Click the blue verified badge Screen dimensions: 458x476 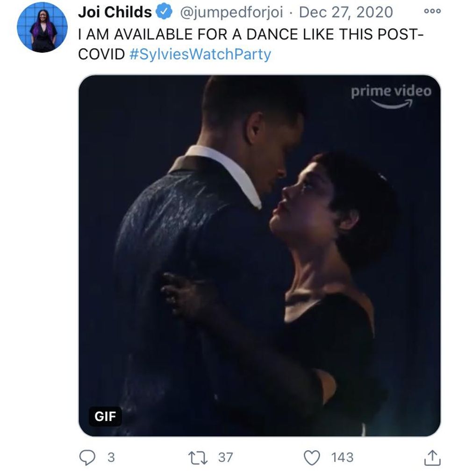tap(164, 13)
